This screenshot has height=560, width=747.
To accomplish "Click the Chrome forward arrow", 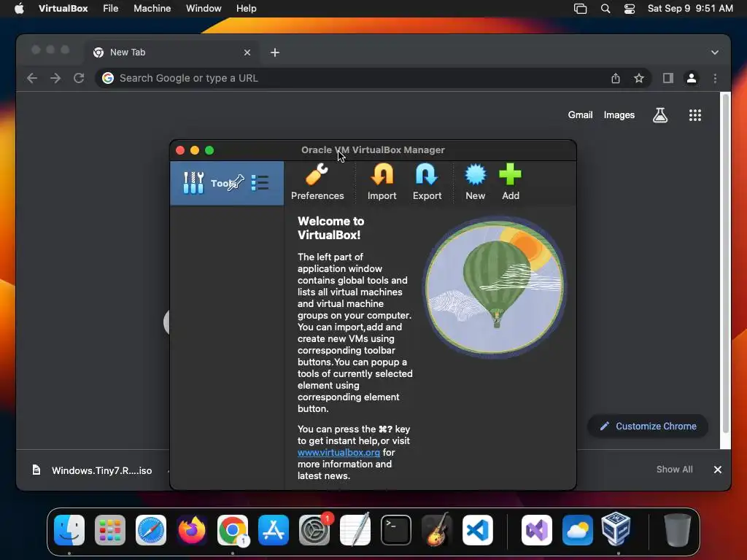I will tap(55, 78).
